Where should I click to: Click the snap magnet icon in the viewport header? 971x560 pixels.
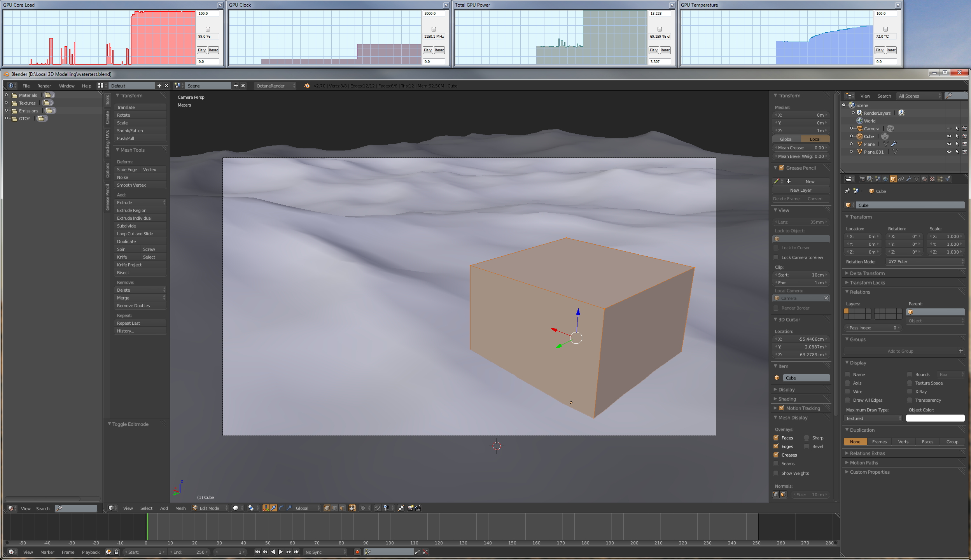pos(377,508)
